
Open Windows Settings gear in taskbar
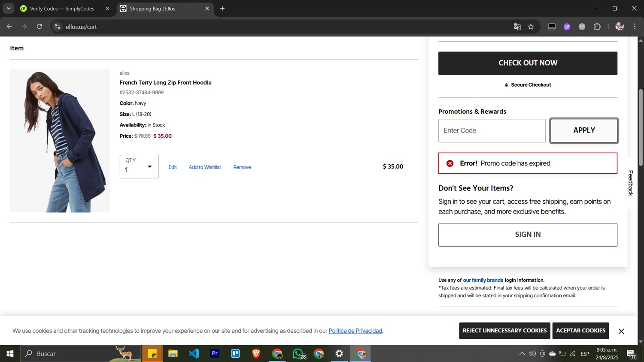coord(339,354)
